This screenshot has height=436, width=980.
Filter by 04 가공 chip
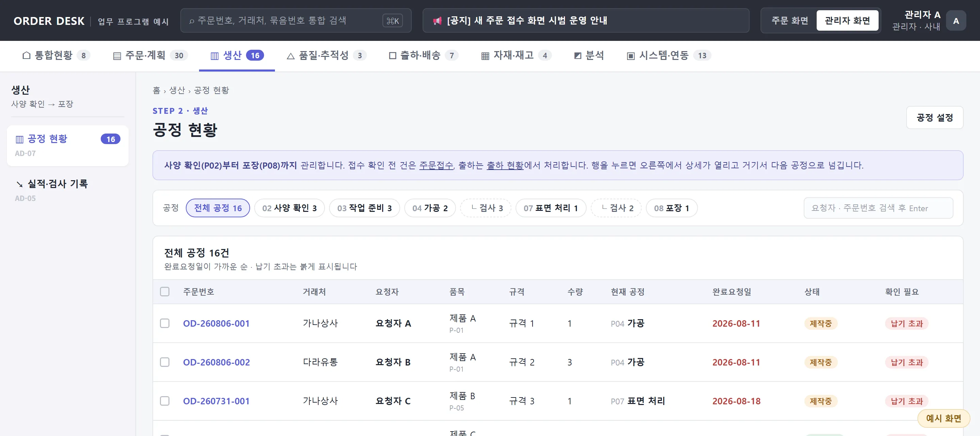(430, 208)
